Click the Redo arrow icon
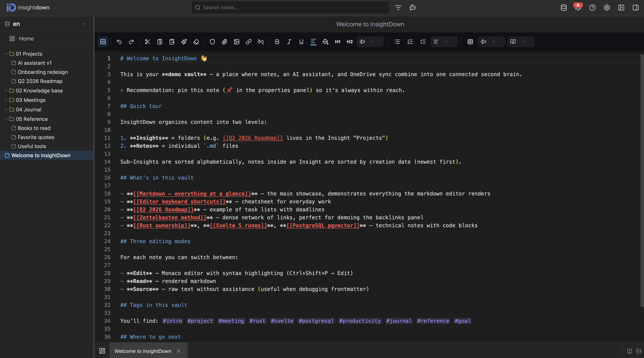Image resolution: width=644 pixels, height=358 pixels. [x=131, y=42]
